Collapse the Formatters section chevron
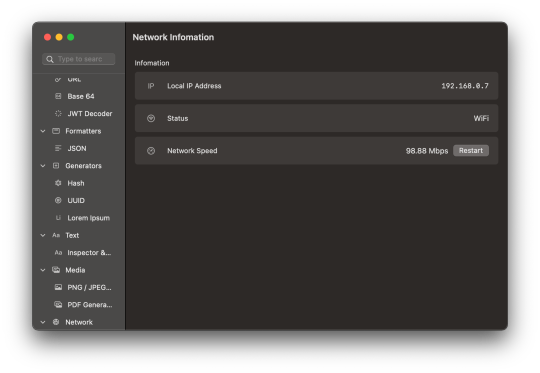 [43, 131]
